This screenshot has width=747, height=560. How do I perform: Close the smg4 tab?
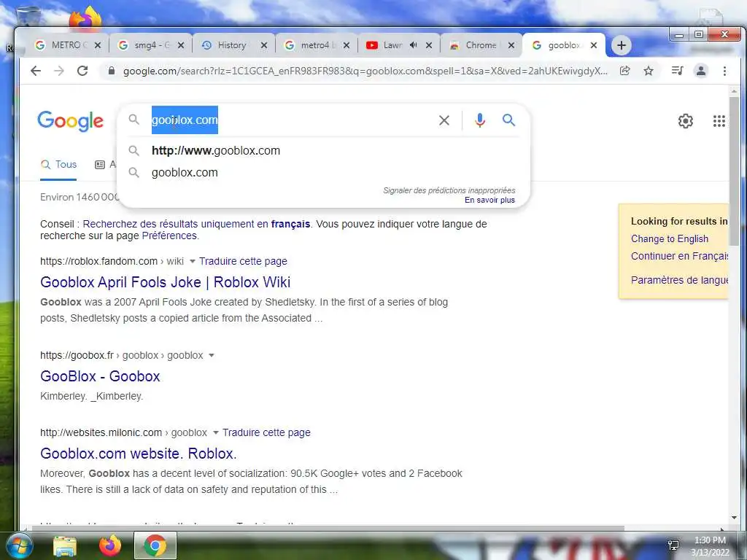[181, 45]
